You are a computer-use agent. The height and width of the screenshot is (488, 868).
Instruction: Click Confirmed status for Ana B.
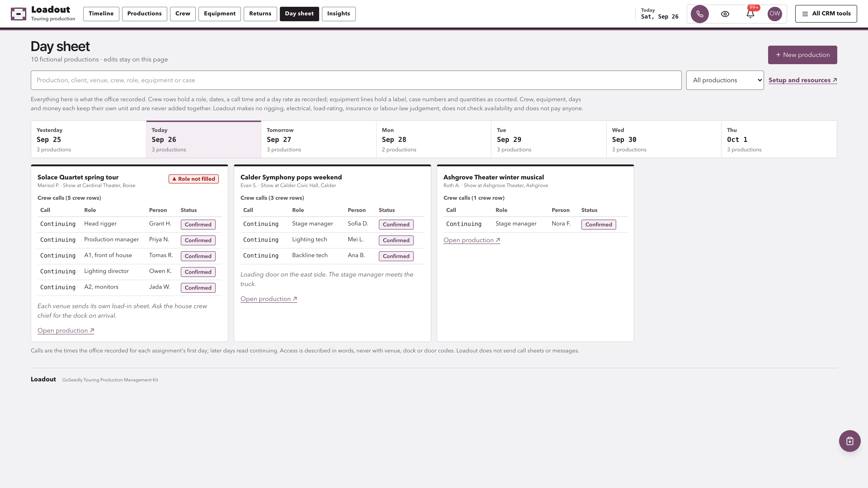(396, 256)
